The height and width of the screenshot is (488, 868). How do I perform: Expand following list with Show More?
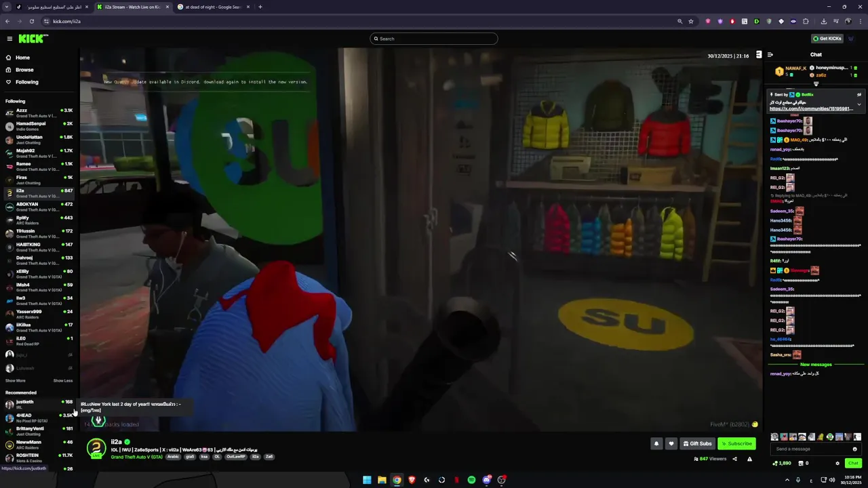(x=16, y=381)
